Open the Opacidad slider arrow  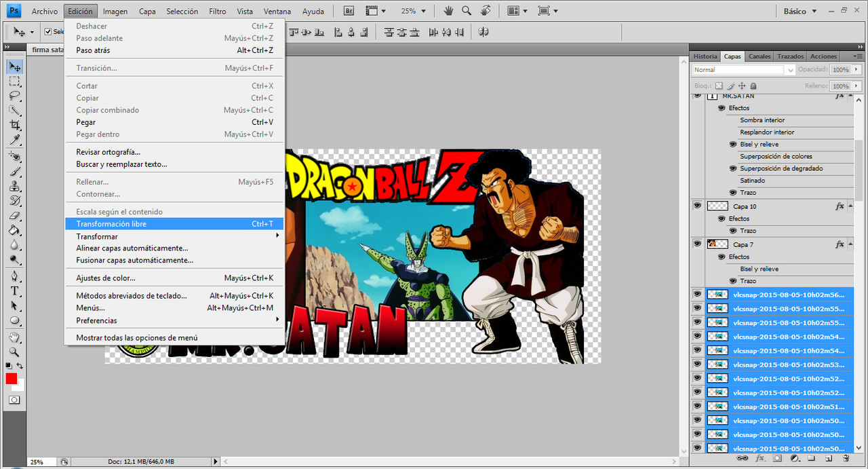(x=856, y=70)
